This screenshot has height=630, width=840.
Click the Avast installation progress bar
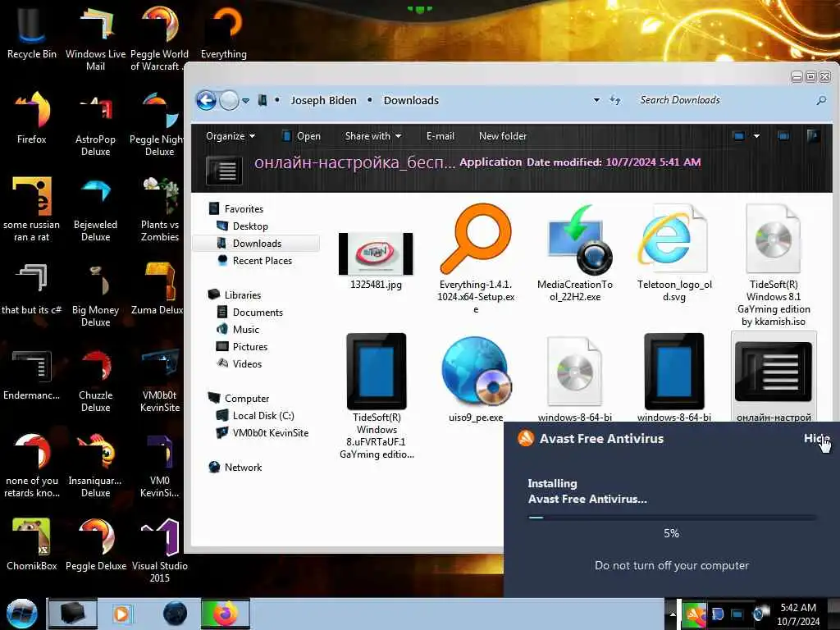[x=672, y=518]
